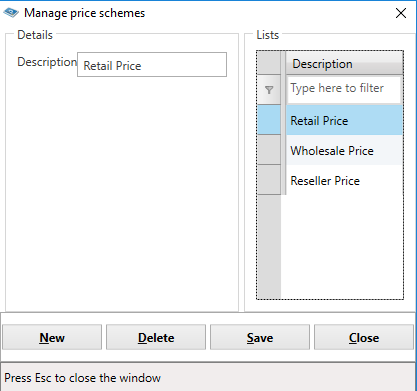Viewport: 417px width, 391px height.
Task: Save the price scheme
Action: pyautogui.click(x=260, y=337)
